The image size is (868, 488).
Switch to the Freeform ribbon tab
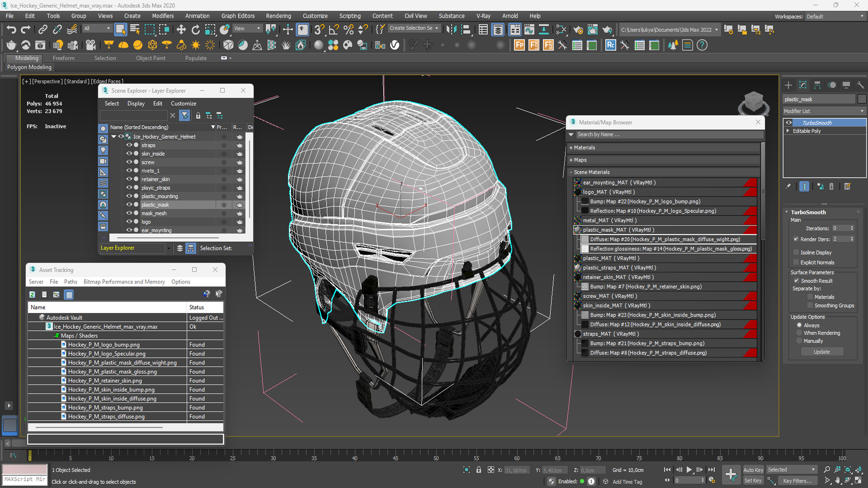[63, 58]
